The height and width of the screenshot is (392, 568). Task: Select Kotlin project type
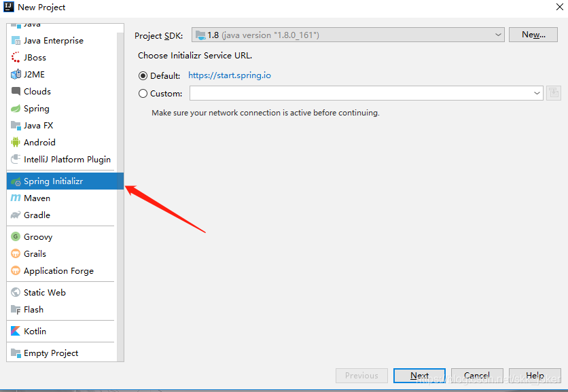(62, 331)
